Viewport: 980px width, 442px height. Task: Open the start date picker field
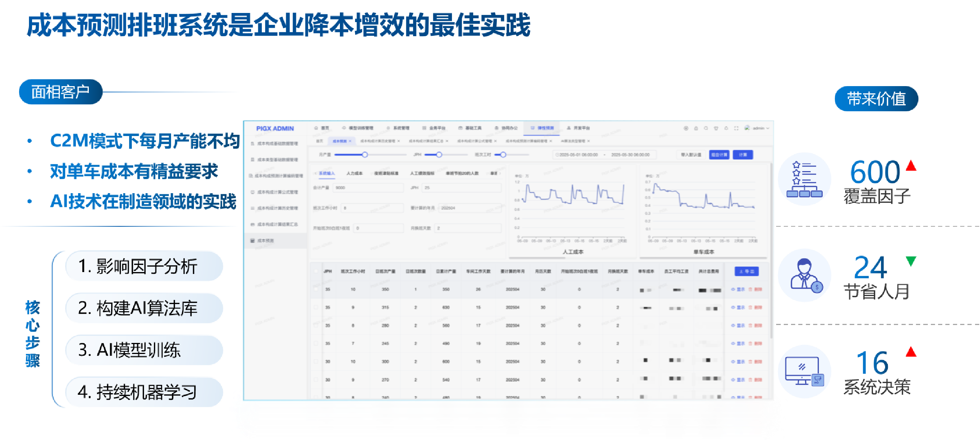[x=578, y=155]
